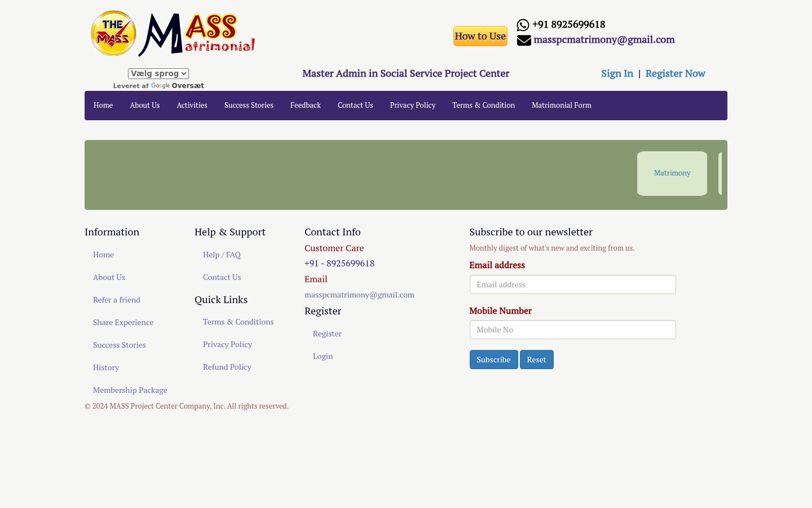Open the Help / FAQ link
812x508 pixels.
point(222,255)
